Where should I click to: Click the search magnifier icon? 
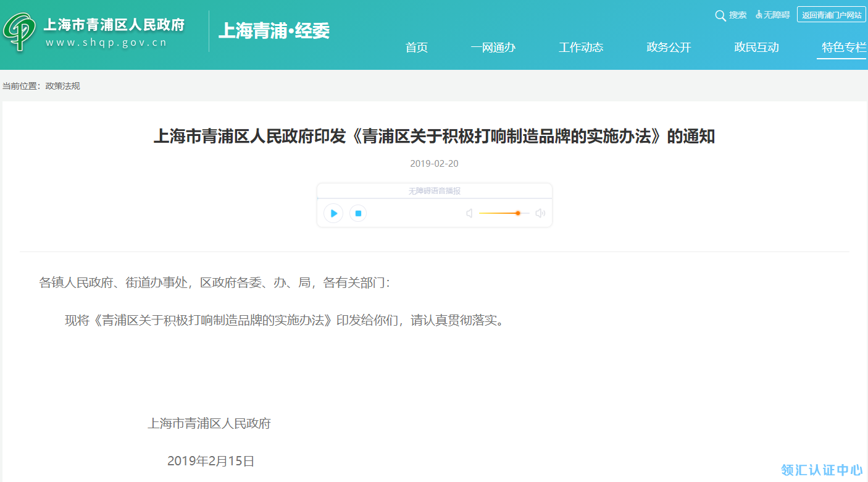point(720,15)
